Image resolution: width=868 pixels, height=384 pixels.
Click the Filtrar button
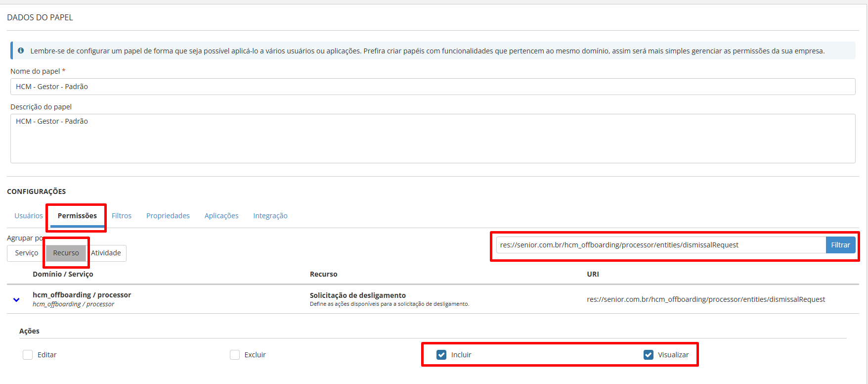pos(840,245)
